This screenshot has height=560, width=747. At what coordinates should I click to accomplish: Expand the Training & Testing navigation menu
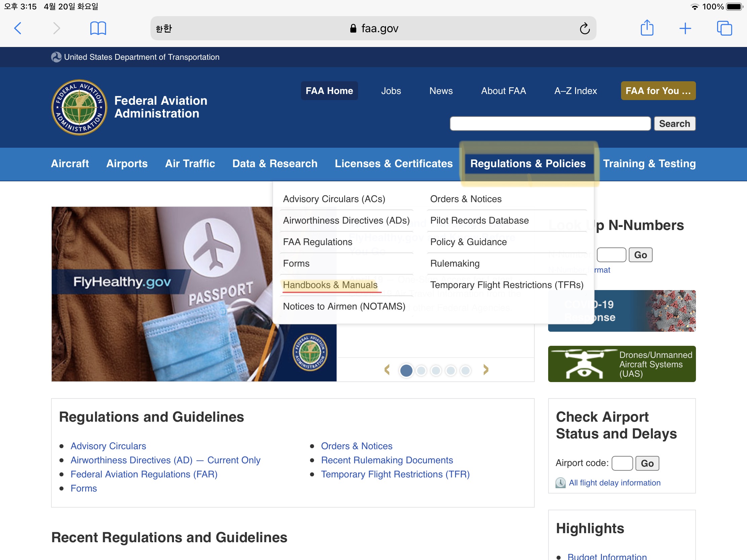[649, 164]
